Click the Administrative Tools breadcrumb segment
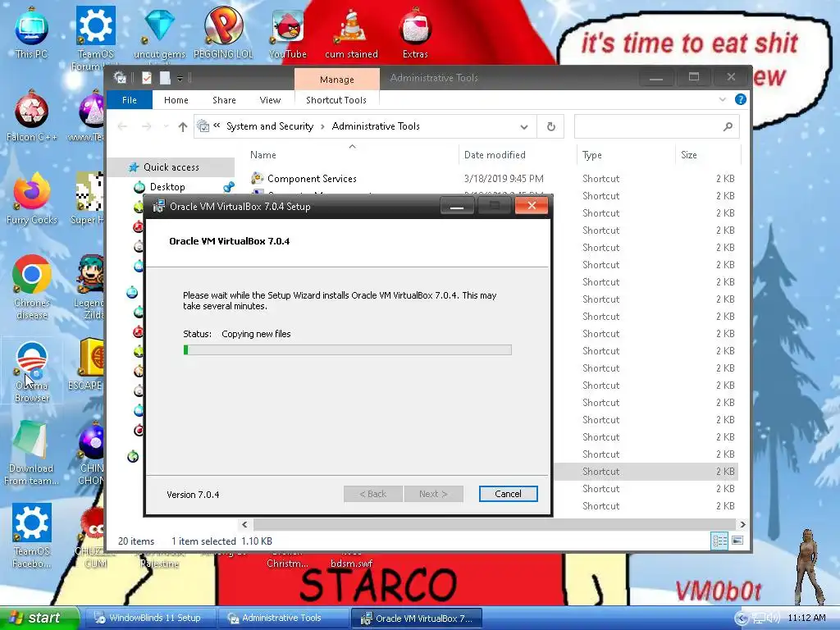This screenshot has width=840, height=630. pyautogui.click(x=376, y=126)
